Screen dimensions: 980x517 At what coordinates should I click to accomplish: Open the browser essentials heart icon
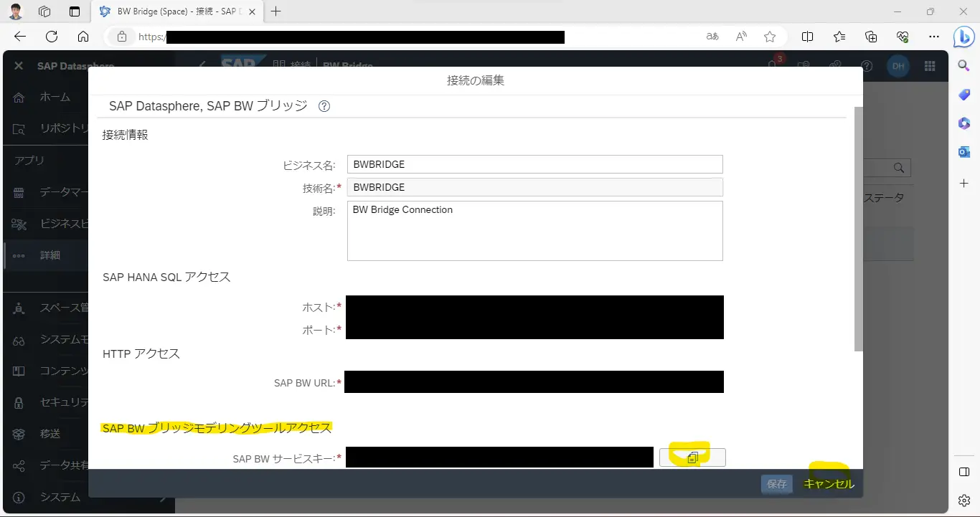[903, 37]
